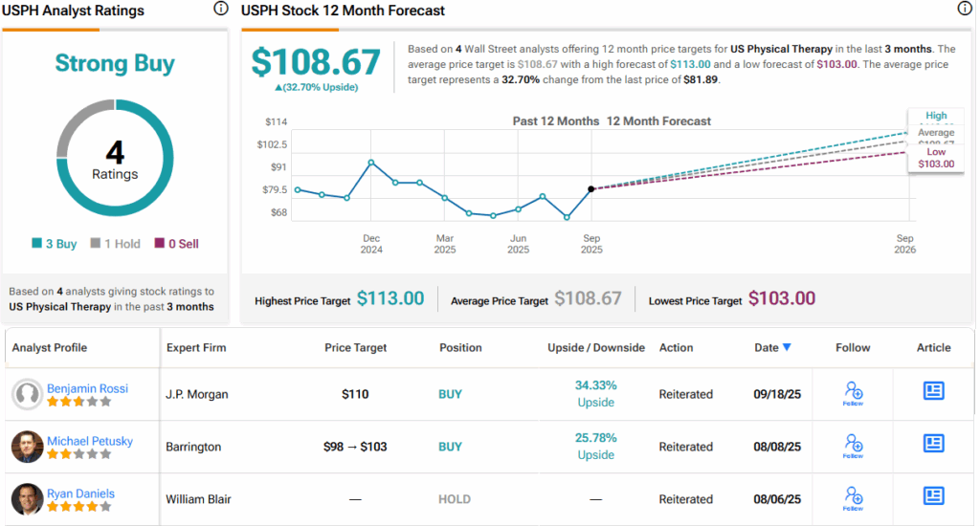
Task: Click info icon beside USPH Analyst Ratings
Action: [221, 10]
